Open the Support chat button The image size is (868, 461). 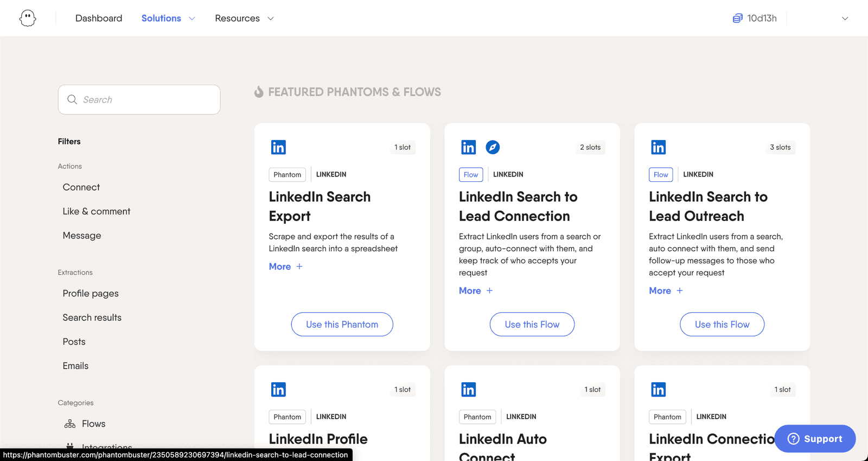[815, 439]
